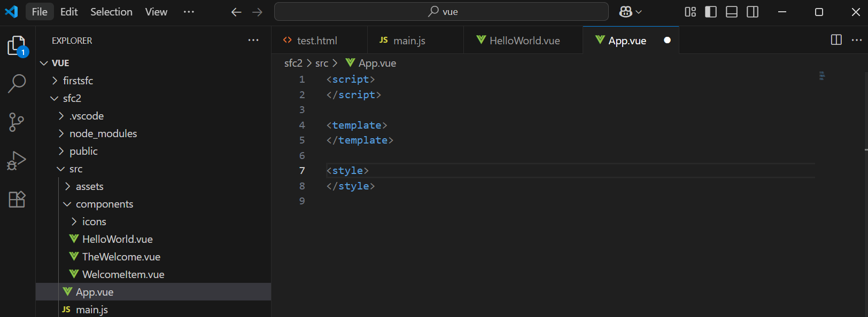This screenshot has height=317, width=868.
Task: Open the Explorer view in activity bar
Action: tap(17, 46)
